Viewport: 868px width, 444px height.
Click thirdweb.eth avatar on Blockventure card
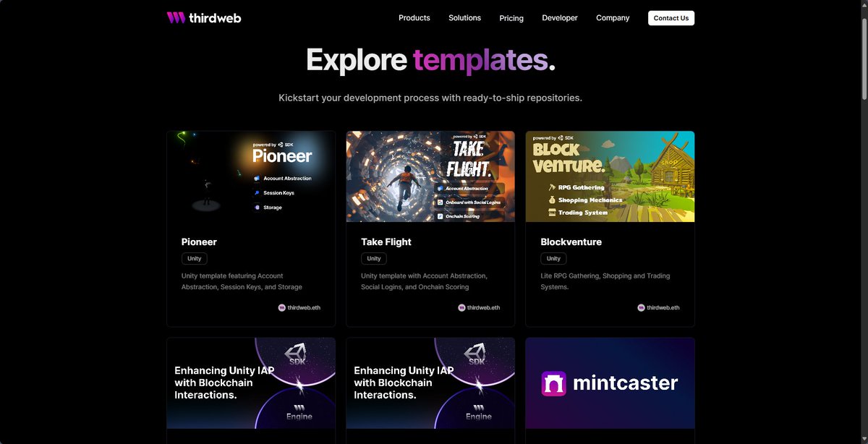(641, 307)
